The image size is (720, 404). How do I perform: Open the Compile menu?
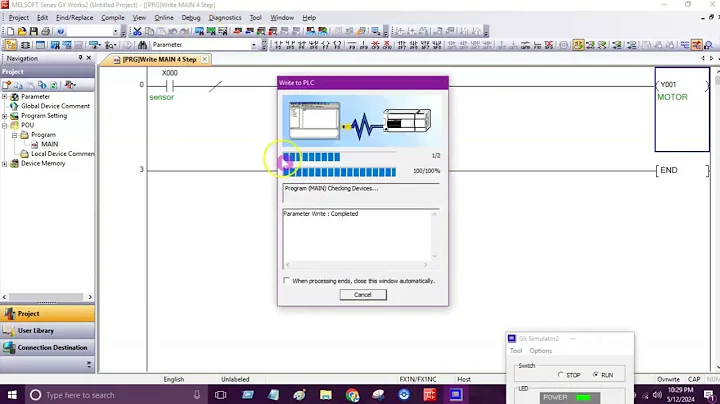(112, 17)
